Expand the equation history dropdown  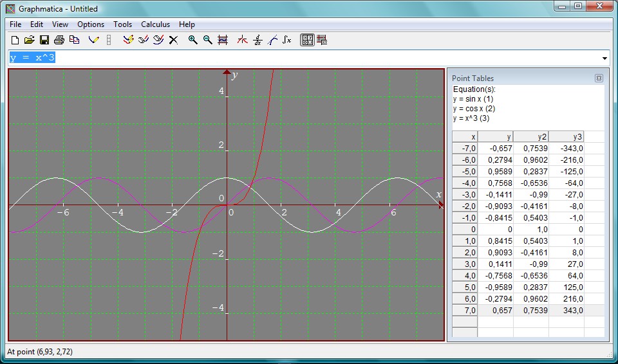click(604, 59)
